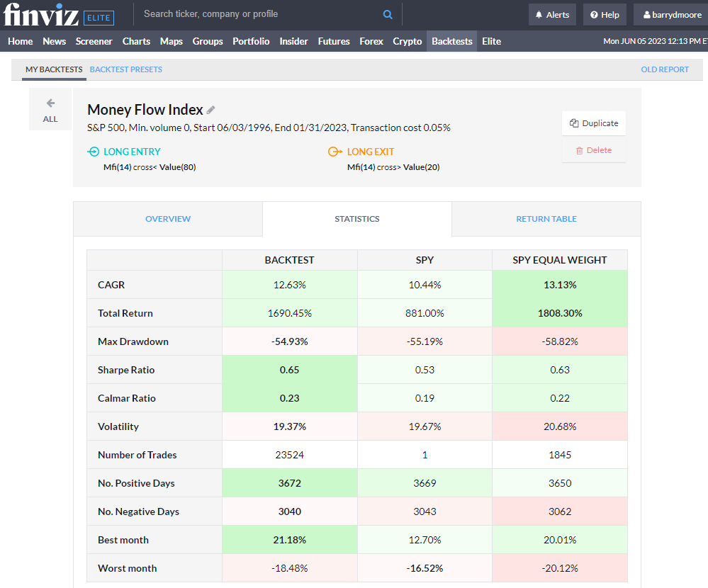
Task: Select MY BACKTESTS tab
Action: tap(52, 69)
